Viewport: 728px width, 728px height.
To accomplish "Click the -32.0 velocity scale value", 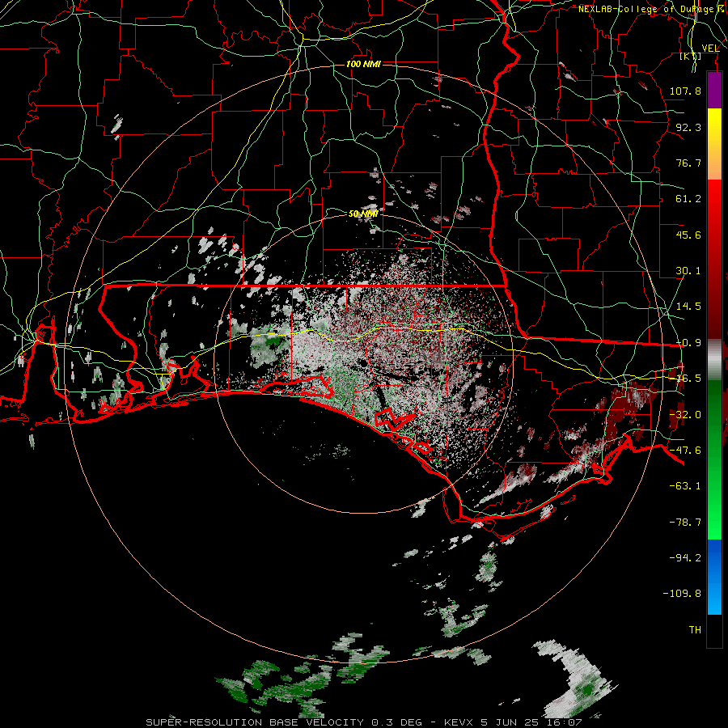I will [685, 415].
